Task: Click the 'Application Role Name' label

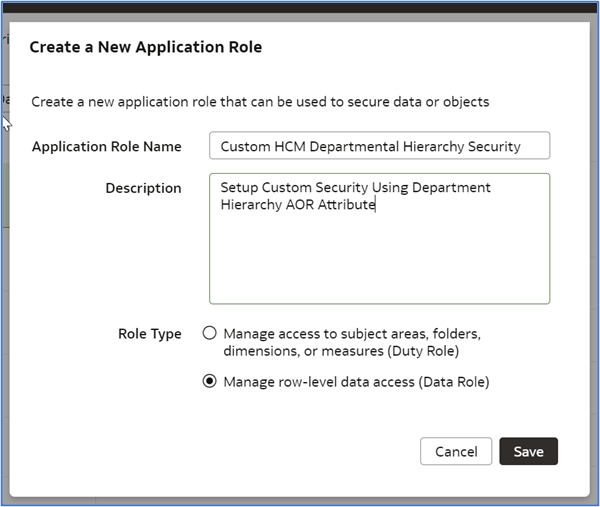Action: (107, 146)
